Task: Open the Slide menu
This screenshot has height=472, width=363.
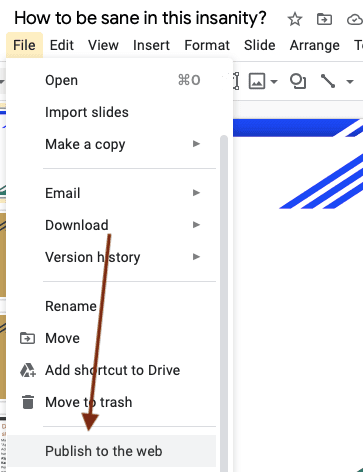Action: point(260,45)
